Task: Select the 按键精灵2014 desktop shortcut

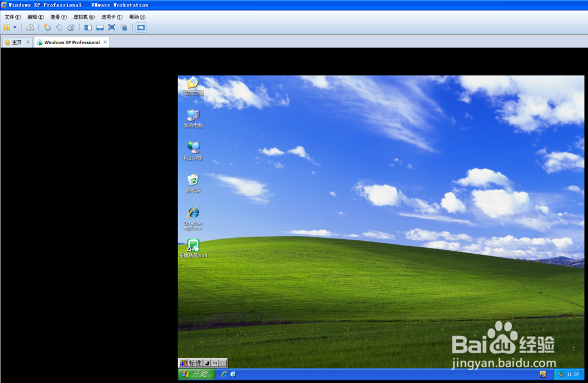Action: (193, 249)
